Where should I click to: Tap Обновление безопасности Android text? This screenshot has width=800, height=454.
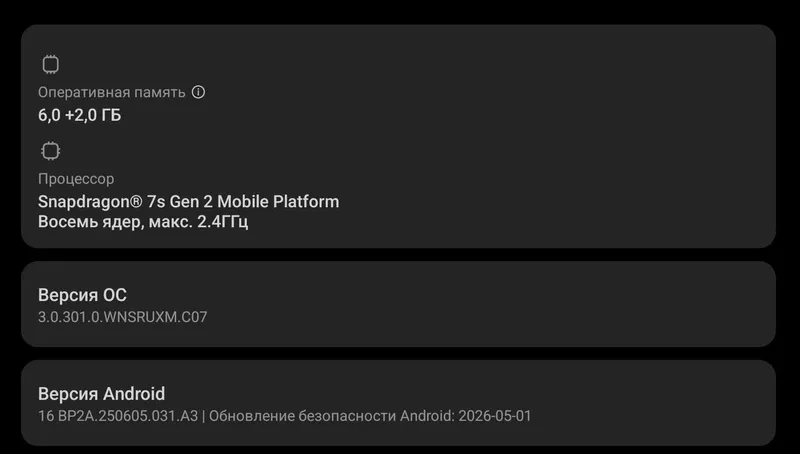coord(332,416)
